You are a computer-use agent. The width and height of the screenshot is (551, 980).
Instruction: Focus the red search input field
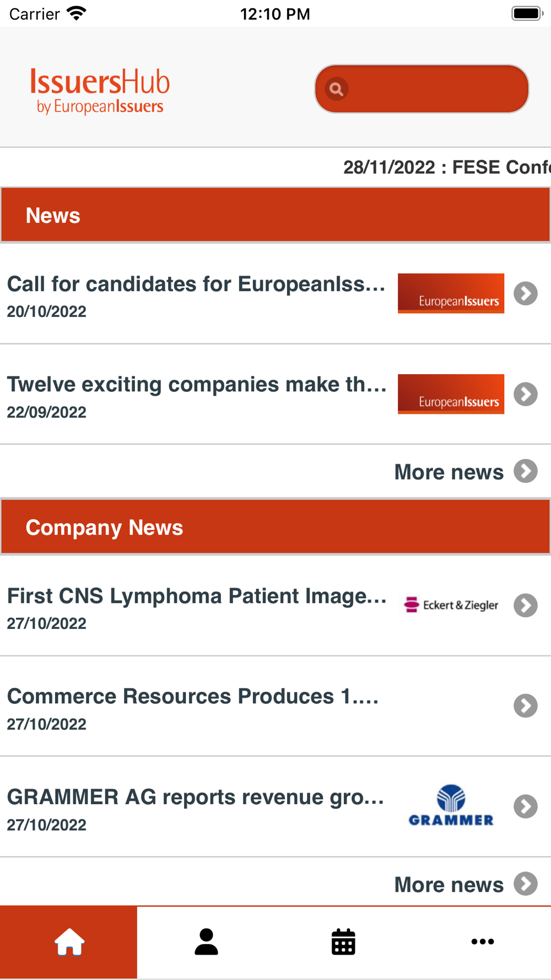pos(422,89)
